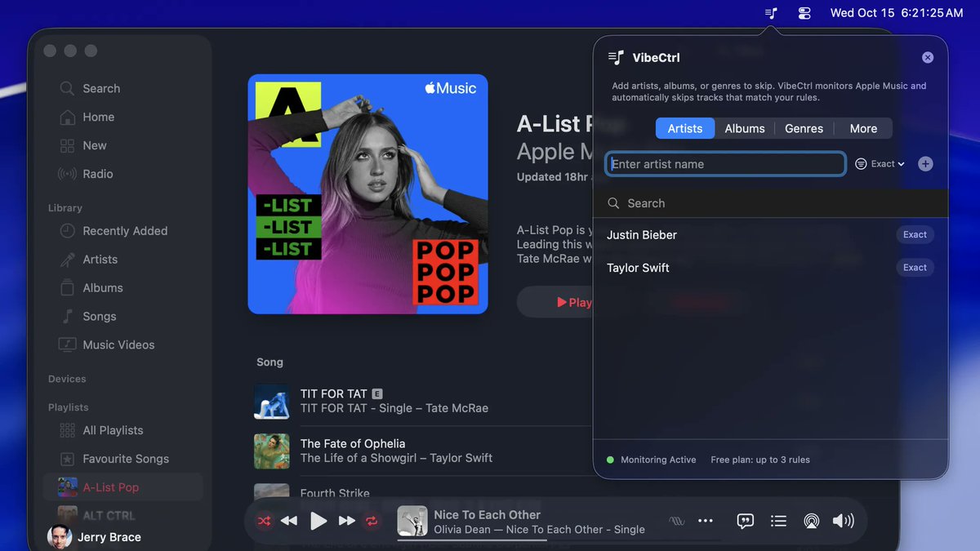980x551 pixels.
Task: Expand the Devices section header
Action: point(67,379)
